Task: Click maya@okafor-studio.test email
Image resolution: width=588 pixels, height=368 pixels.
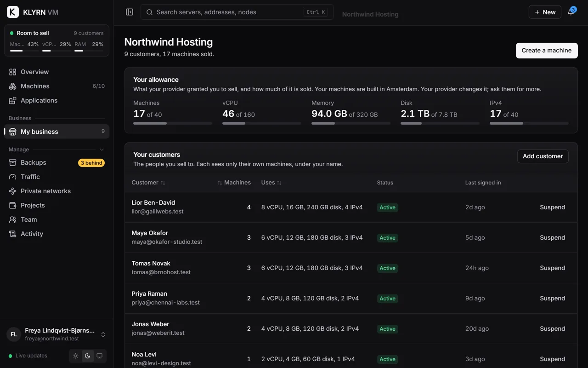Action: (x=167, y=242)
